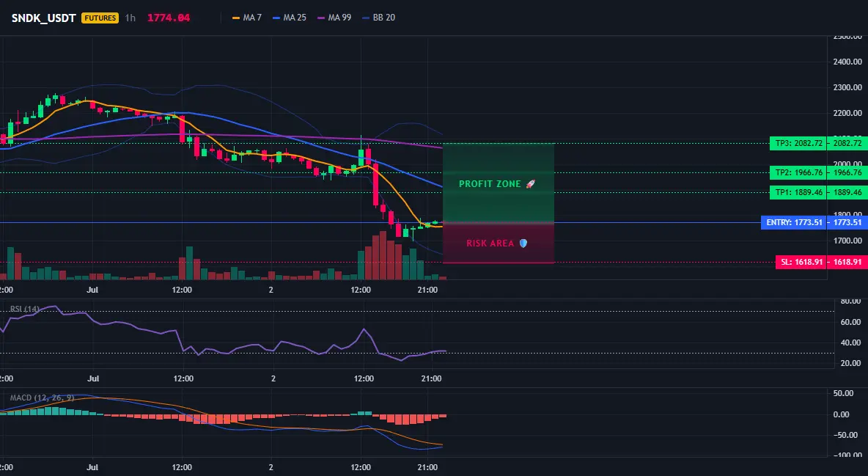Screen dimensions: 868x476
Task: Click the 21:00 label on main chart time axis
Action: point(427,290)
